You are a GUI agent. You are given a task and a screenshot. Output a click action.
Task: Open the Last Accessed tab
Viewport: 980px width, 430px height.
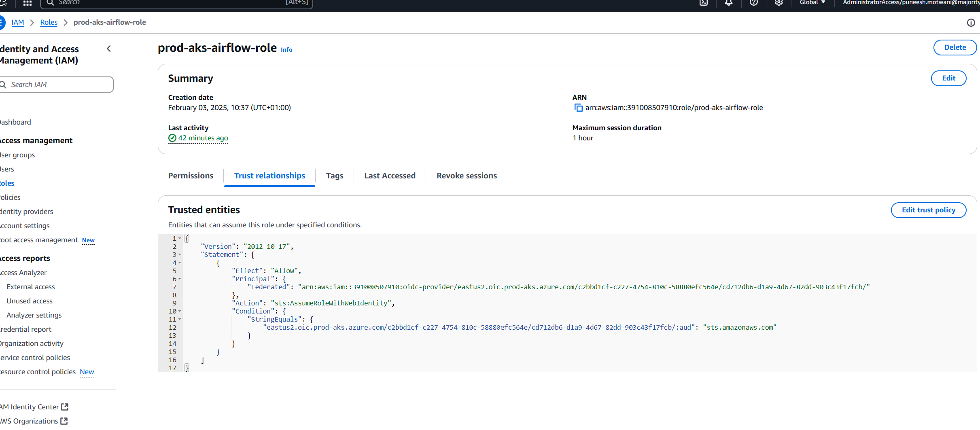coord(390,176)
